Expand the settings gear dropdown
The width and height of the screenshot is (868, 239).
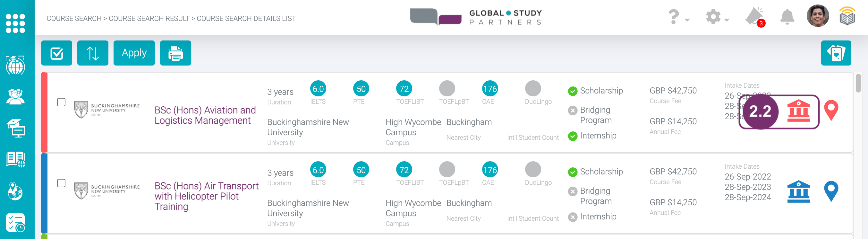717,17
